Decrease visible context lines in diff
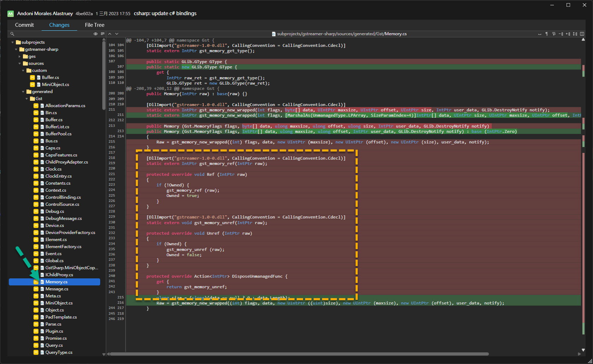593x364 pixels. coord(561,34)
